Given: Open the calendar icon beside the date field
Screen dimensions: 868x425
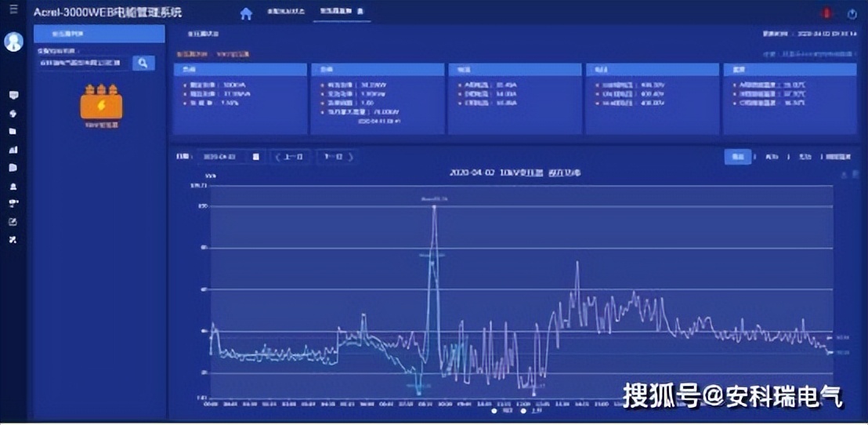Looking at the screenshot, I should pyautogui.click(x=255, y=157).
